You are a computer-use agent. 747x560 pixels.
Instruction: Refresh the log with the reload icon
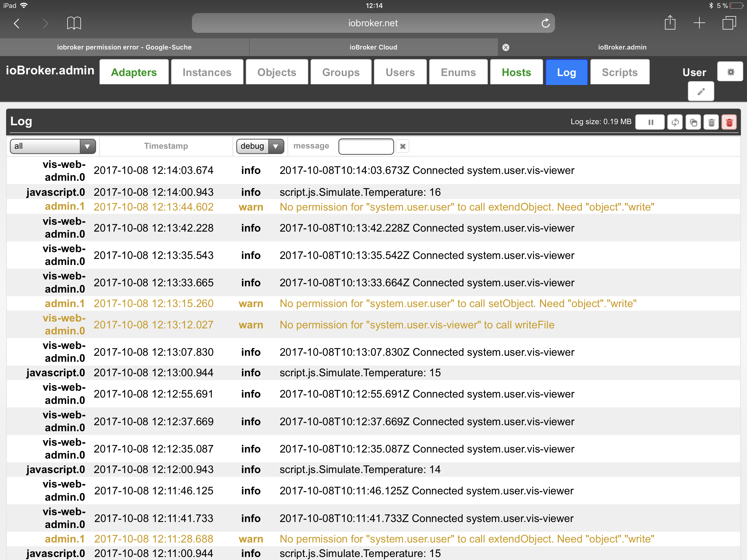[675, 122]
